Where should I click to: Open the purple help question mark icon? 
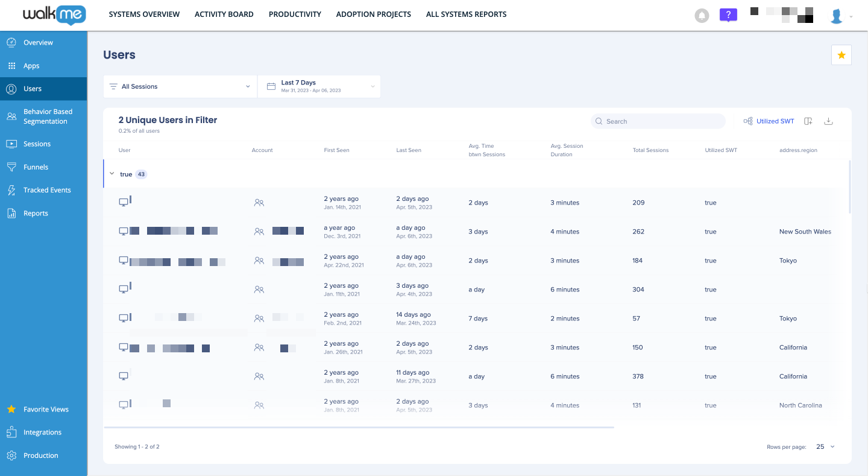click(x=728, y=14)
